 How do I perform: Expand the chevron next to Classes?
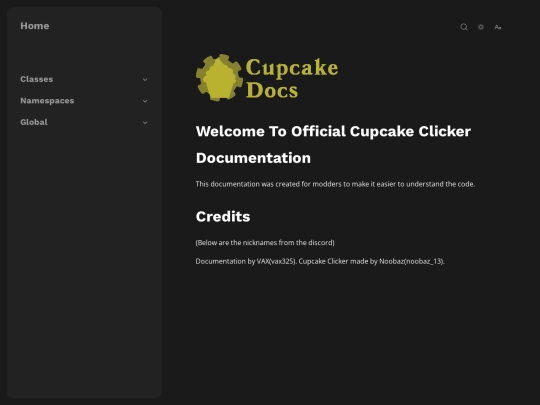click(x=145, y=80)
